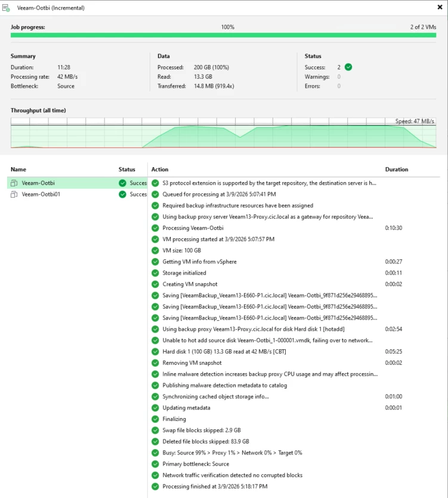This screenshot has width=448, height=498.
Task: Click checkmark beside Queued for processing entry
Action: (155, 194)
